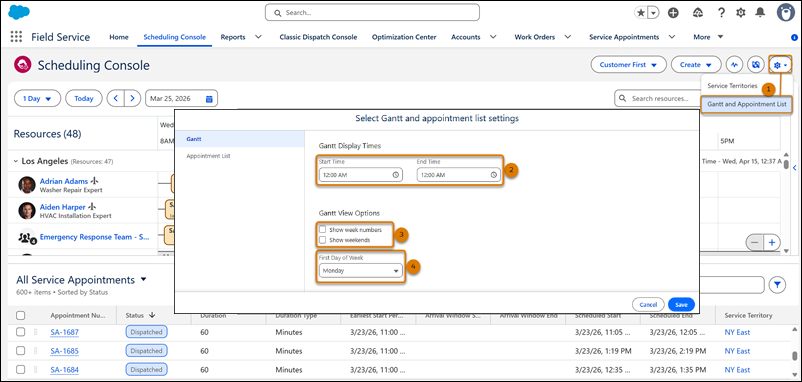Click the Salesforce cloud logo
This screenshot has width=802, height=382.
(x=19, y=12)
